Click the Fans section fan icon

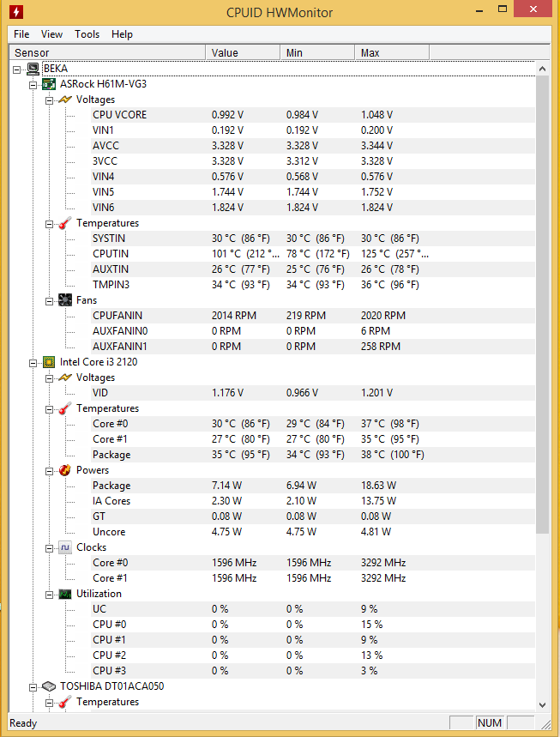point(65,300)
